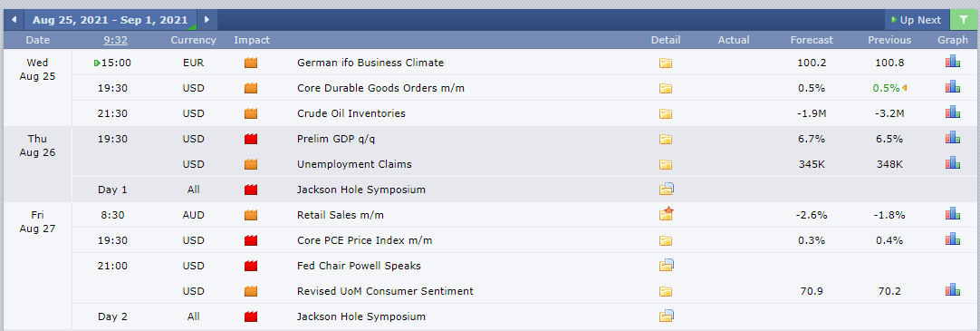Open graph for Core PCE Price Index

(x=952, y=239)
